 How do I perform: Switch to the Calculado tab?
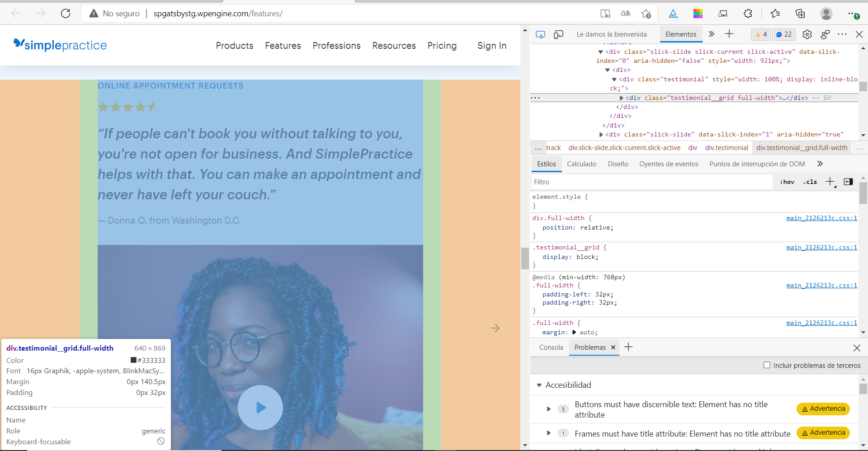pyautogui.click(x=581, y=164)
